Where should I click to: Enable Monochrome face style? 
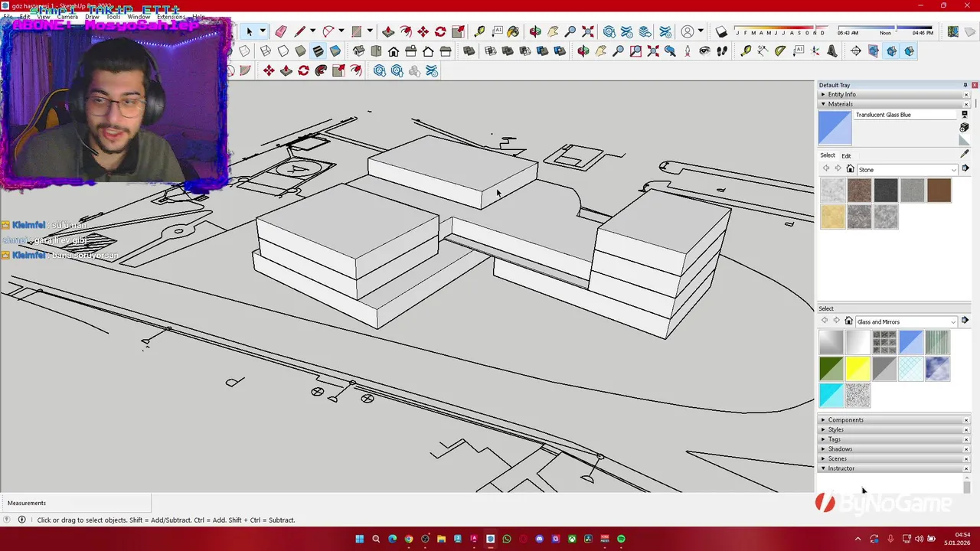pyautogui.click(x=335, y=51)
